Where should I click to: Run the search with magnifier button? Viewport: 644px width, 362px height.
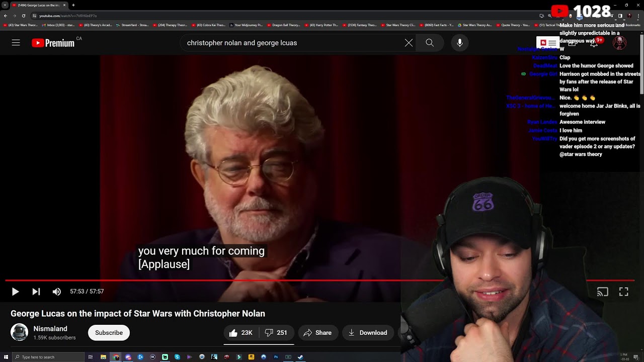[430, 43]
